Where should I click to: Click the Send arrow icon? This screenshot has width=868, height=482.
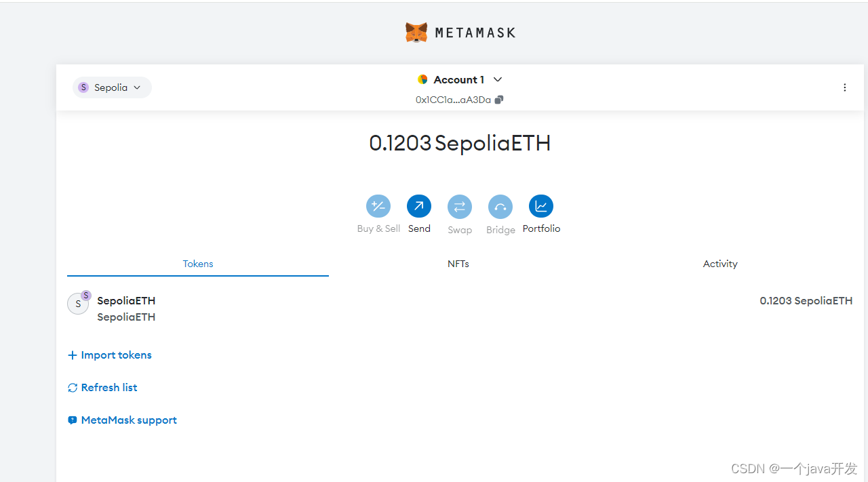pyautogui.click(x=419, y=206)
